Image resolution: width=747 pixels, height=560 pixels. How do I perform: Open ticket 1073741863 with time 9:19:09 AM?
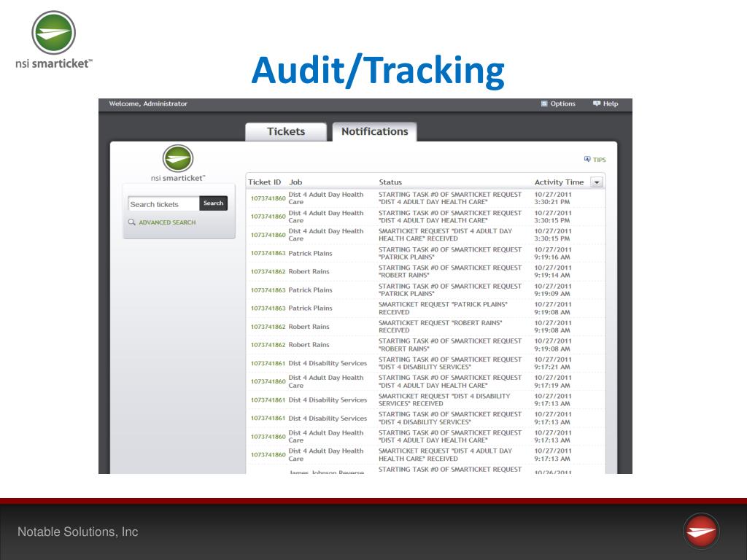(x=268, y=289)
